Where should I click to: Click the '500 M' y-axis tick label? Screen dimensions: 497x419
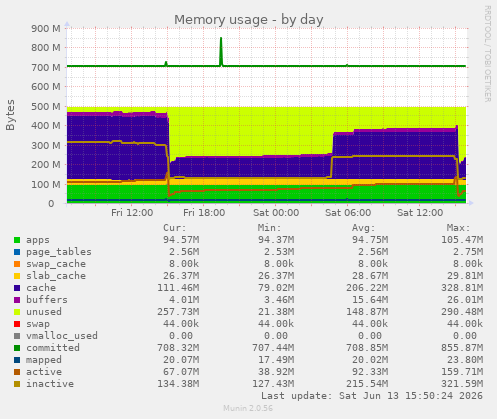(46, 107)
